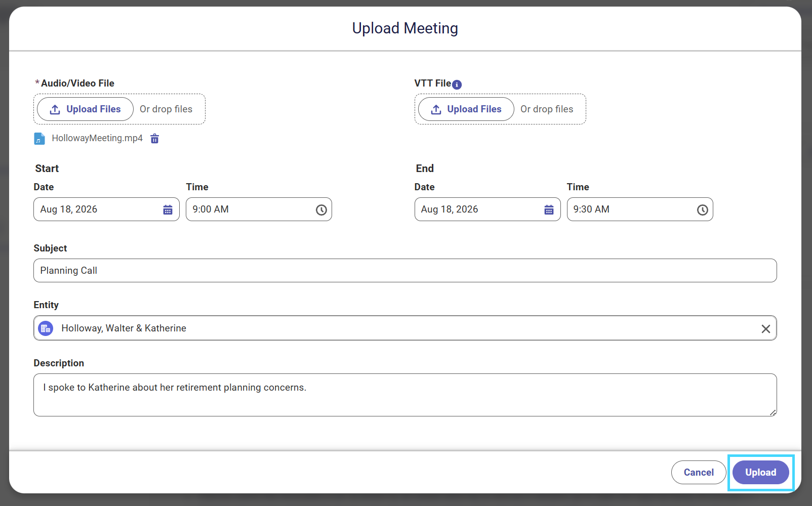
Task: Click into the Description text area
Action: (x=405, y=395)
